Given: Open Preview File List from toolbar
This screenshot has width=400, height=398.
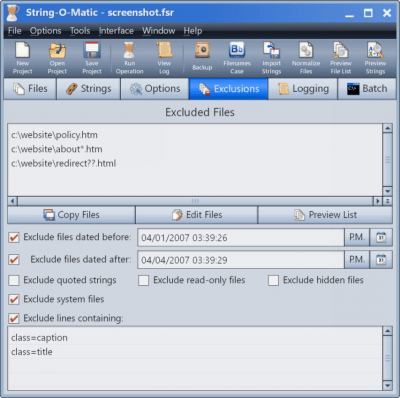Looking at the screenshot, I should coord(341,58).
